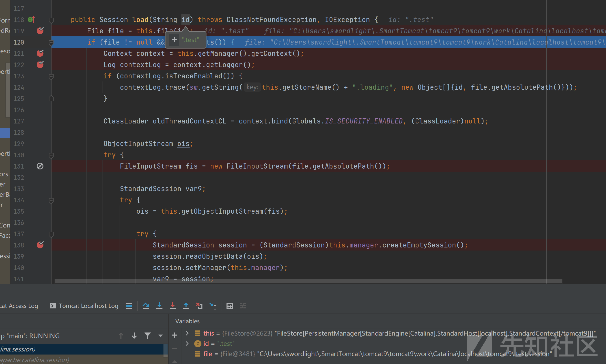Click Show Execution Point icon

tap(129, 306)
